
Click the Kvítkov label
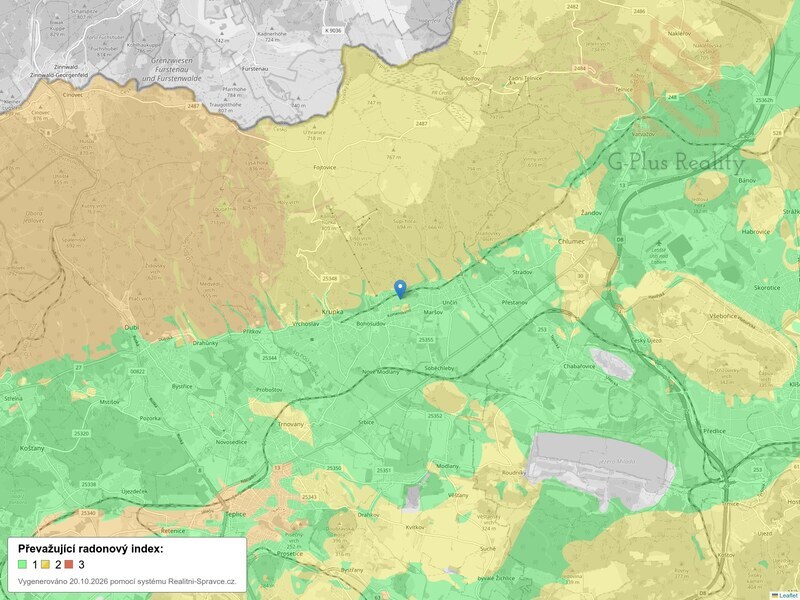pyautogui.click(x=415, y=527)
